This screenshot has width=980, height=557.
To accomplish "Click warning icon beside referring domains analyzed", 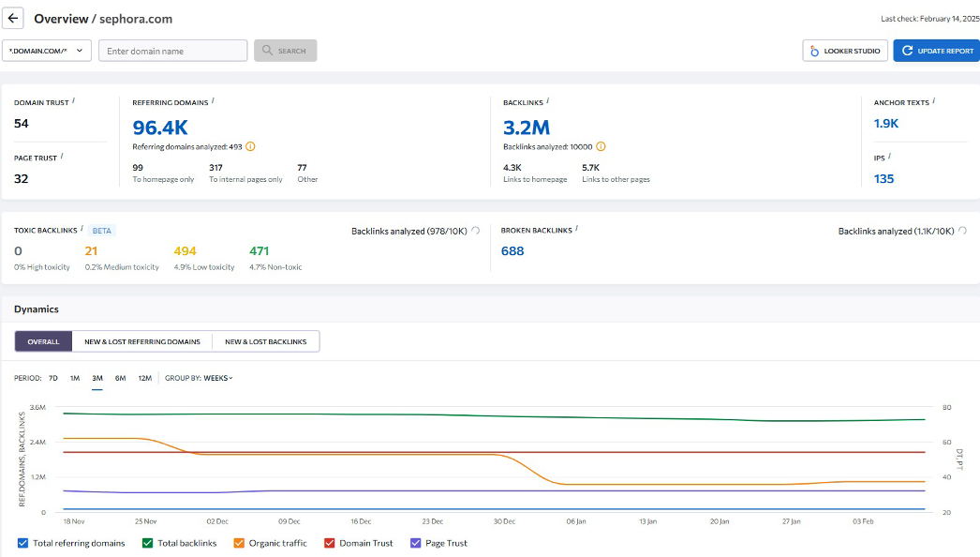I will click(251, 146).
